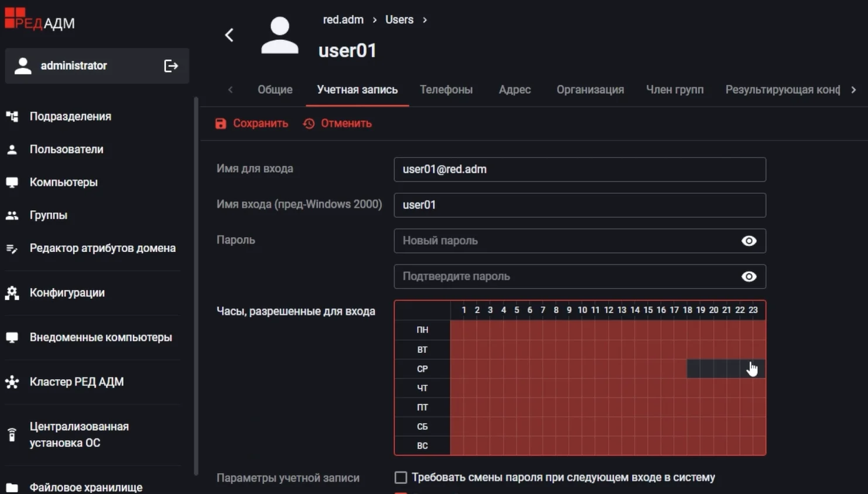Viewport: 868px width, 494px height.
Task: Click the Отменить button
Action: click(x=337, y=123)
